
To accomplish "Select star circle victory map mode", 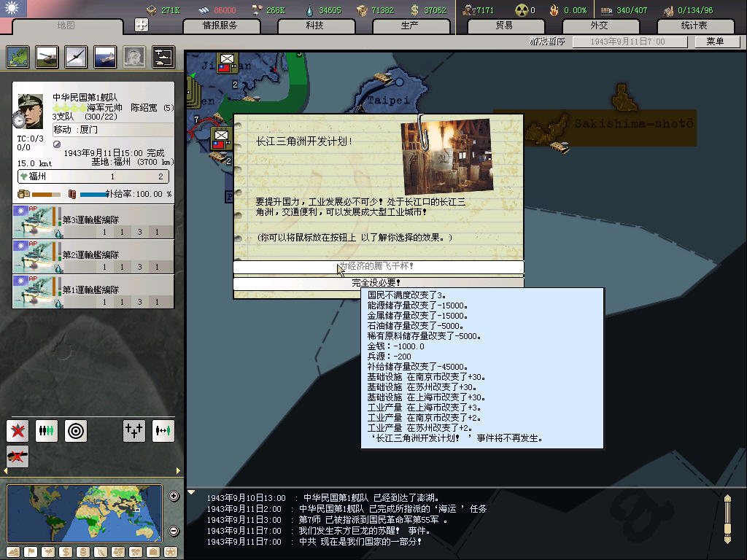I will (x=171, y=552).
